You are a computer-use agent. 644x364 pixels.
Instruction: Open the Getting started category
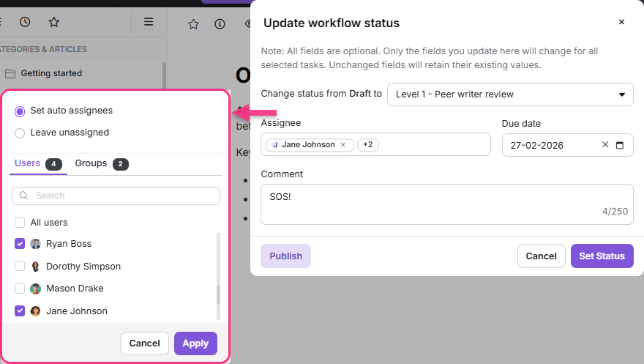coord(51,73)
